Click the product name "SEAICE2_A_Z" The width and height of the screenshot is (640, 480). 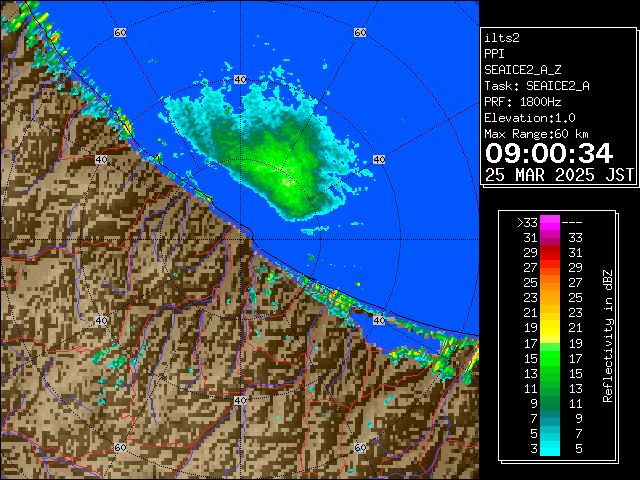[x=523, y=70]
